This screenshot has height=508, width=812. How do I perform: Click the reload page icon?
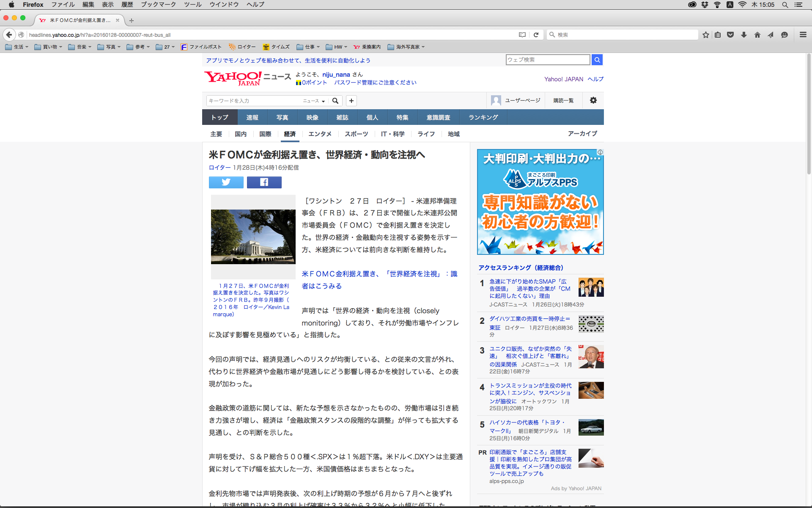(x=536, y=35)
